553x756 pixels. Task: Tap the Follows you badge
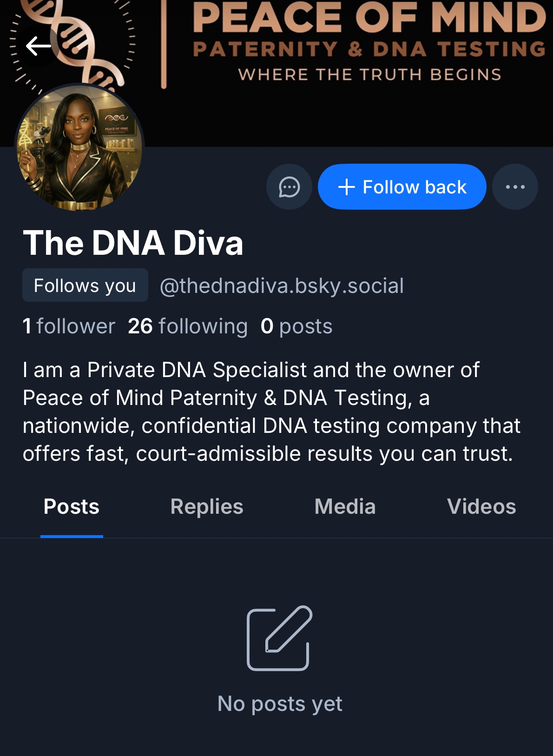click(x=85, y=285)
